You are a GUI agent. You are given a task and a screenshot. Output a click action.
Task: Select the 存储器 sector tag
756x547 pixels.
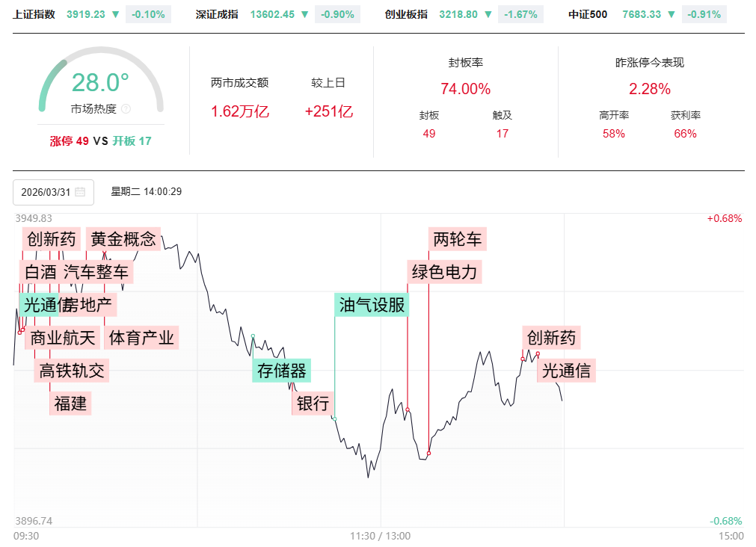click(x=282, y=370)
